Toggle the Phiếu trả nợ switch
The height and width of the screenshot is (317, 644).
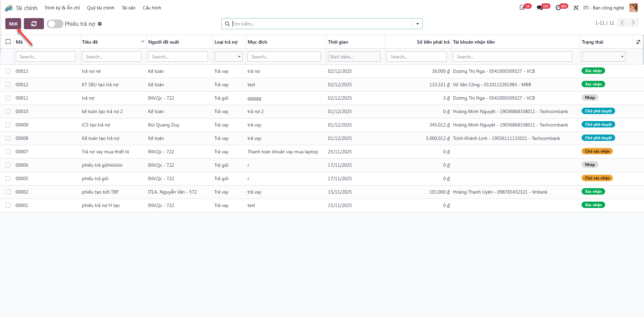pos(55,24)
